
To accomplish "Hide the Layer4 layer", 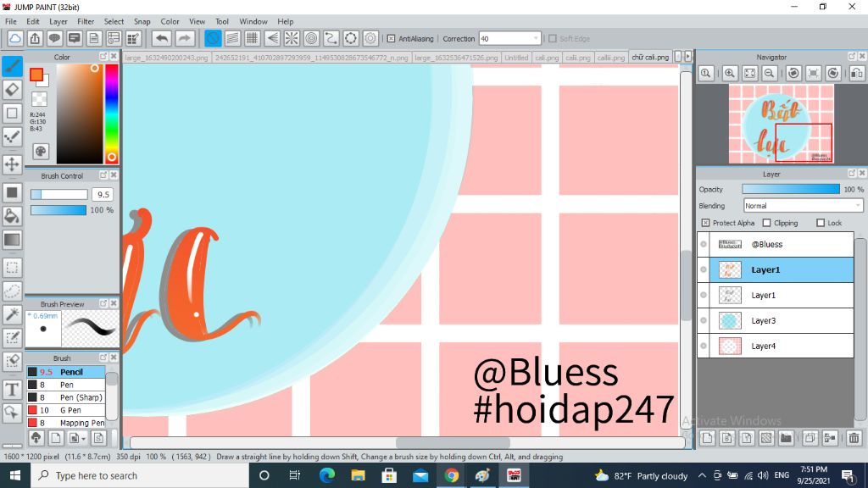I will point(704,346).
